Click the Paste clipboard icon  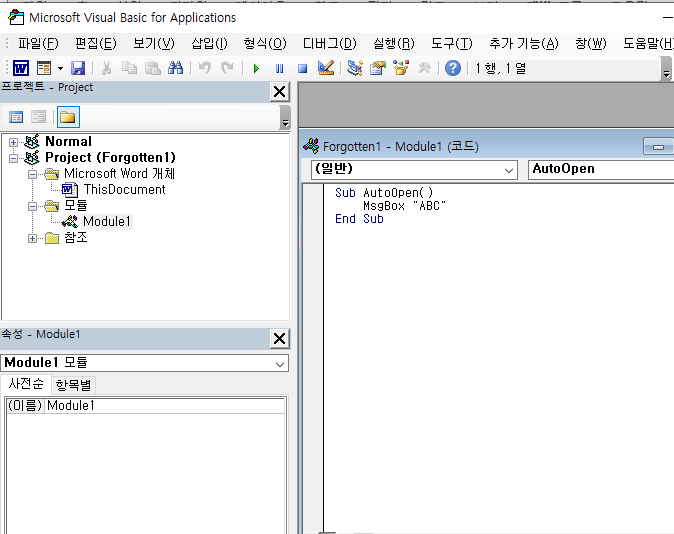153,68
